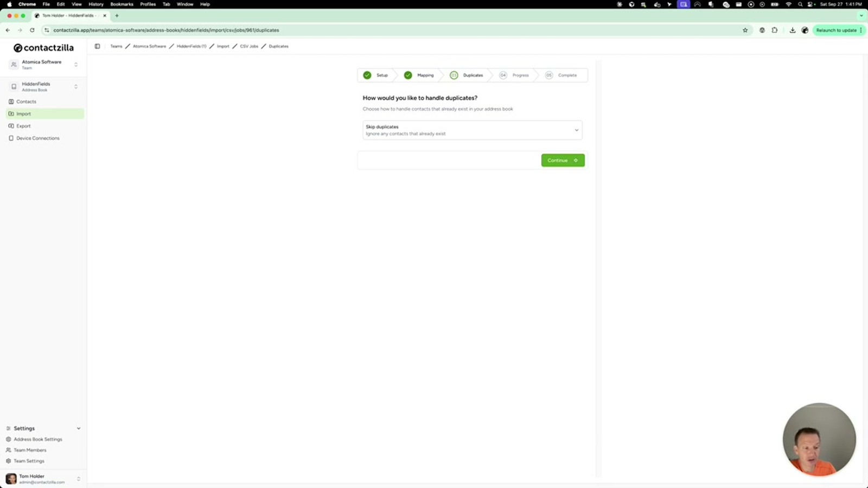Open HiddenFields (1) breadcrumb link

pyautogui.click(x=192, y=46)
